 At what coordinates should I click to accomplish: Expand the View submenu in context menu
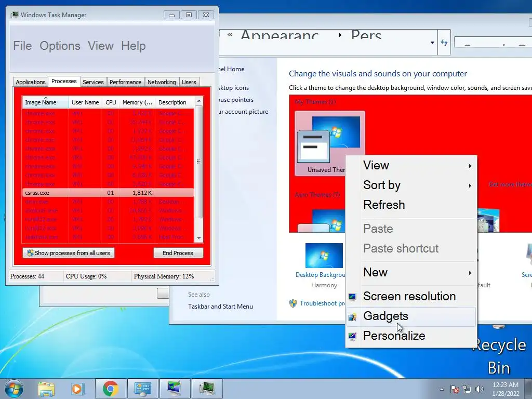[411, 166]
